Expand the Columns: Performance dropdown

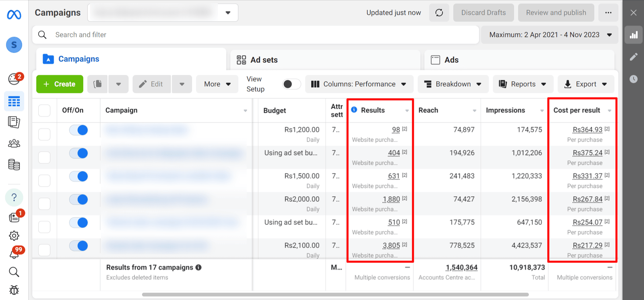click(x=359, y=84)
